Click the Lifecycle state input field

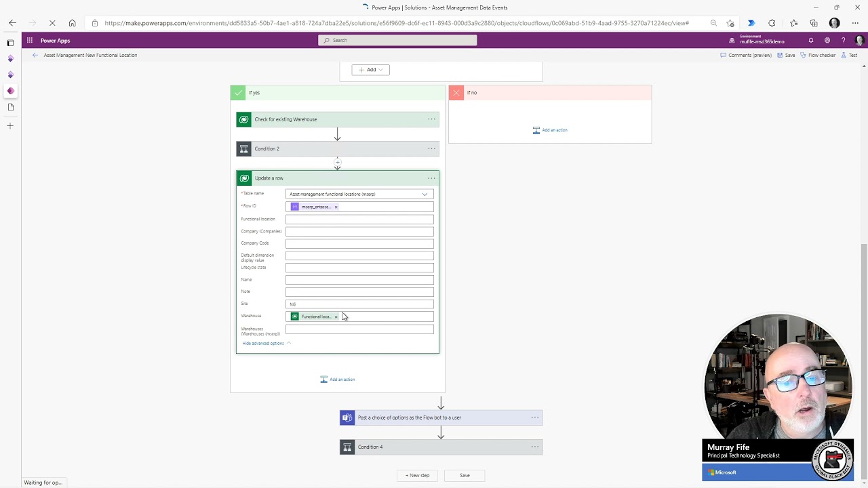pyautogui.click(x=359, y=268)
